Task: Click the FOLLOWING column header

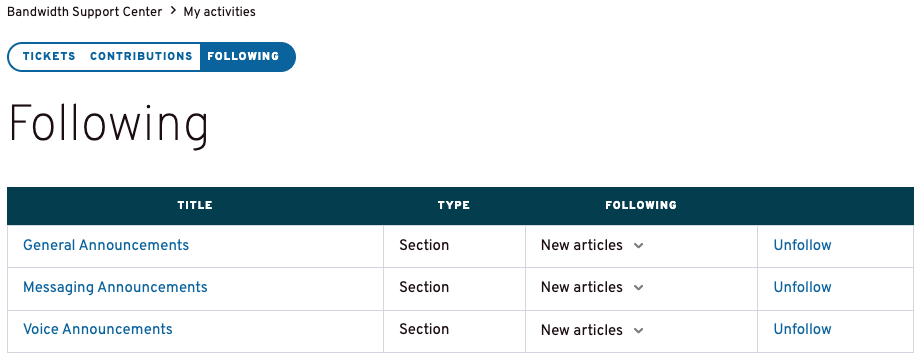Action: pyautogui.click(x=641, y=205)
